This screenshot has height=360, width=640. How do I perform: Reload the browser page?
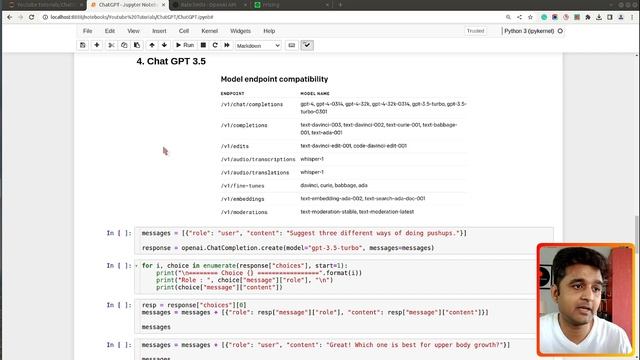[x=31, y=17]
